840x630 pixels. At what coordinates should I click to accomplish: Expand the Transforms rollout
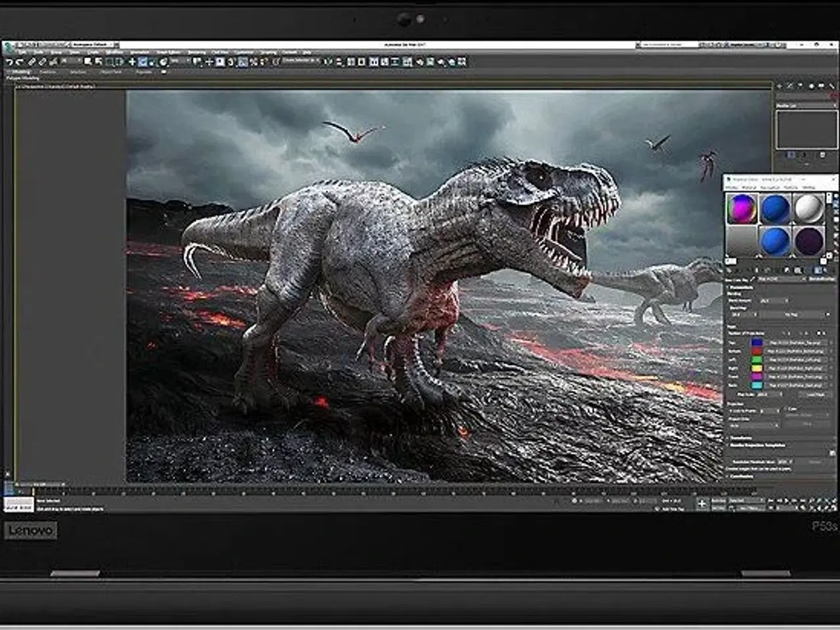point(742,438)
